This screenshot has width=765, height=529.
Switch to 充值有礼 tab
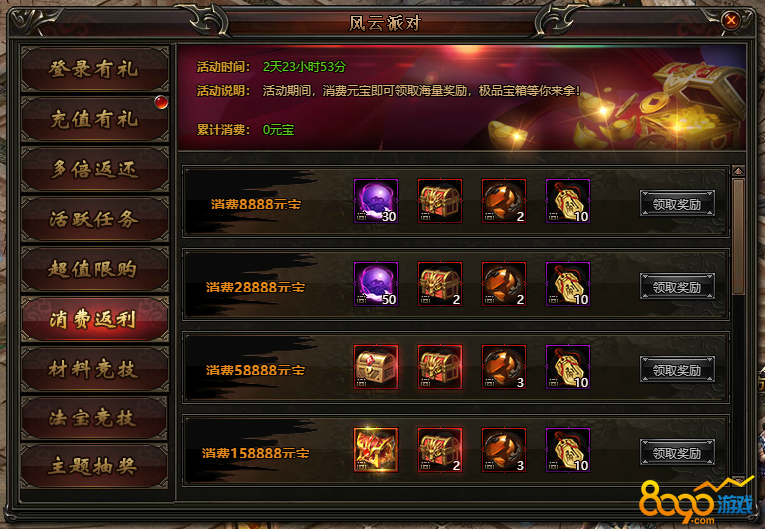95,119
